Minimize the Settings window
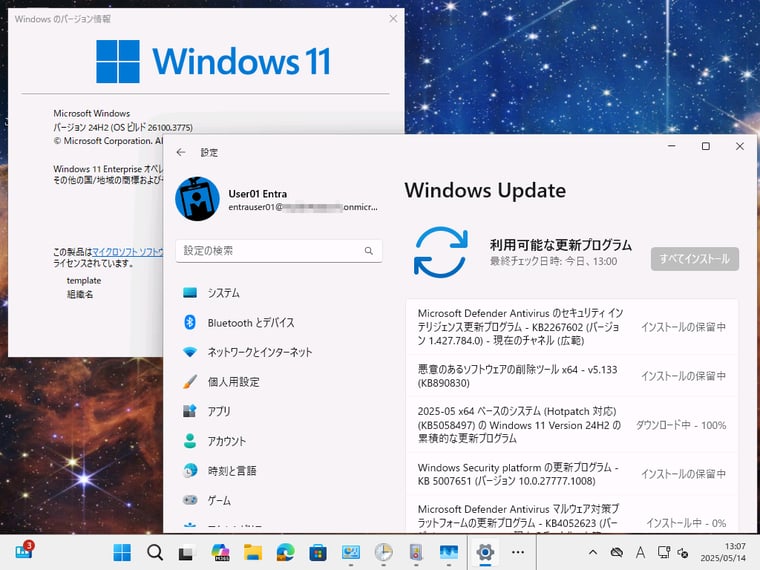The image size is (760, 570). pos(672,146)
